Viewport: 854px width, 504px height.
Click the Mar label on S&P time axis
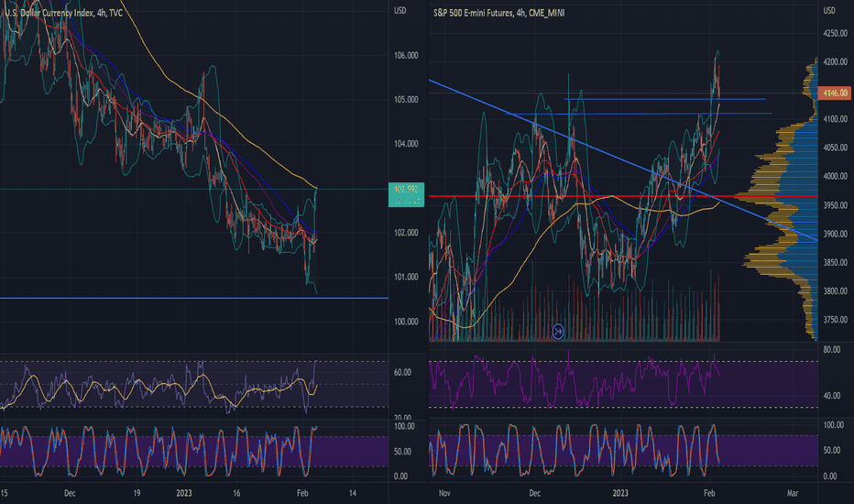coord(793,493)
